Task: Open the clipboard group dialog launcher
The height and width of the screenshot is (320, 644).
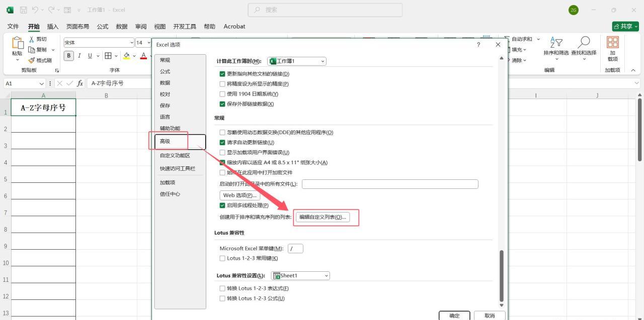Action: point(57,70)
